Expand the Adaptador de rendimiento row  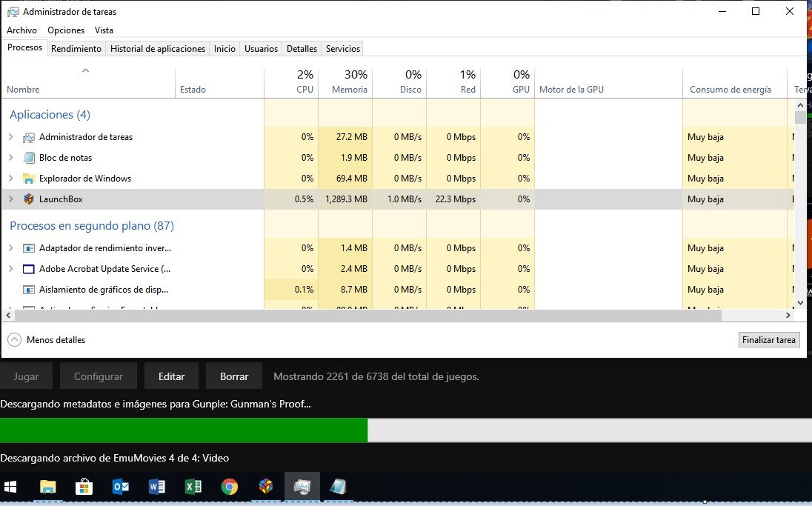pos(11,248)
